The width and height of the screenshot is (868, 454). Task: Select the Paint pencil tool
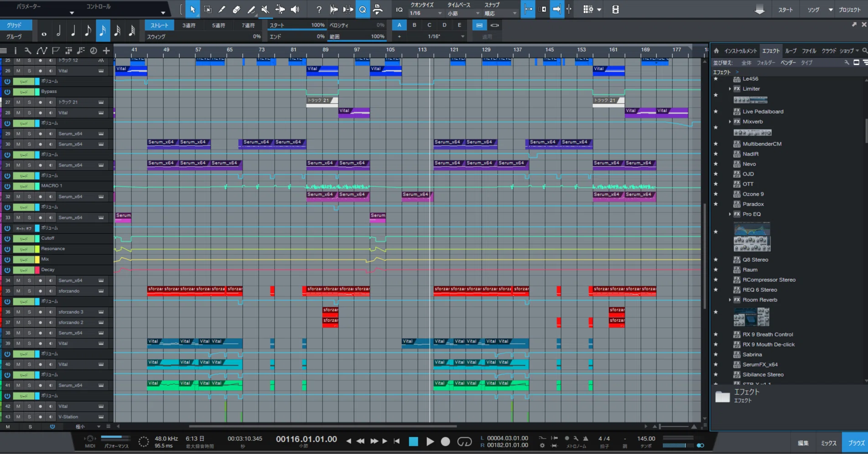pyautogui.click(x=251, y=10)
